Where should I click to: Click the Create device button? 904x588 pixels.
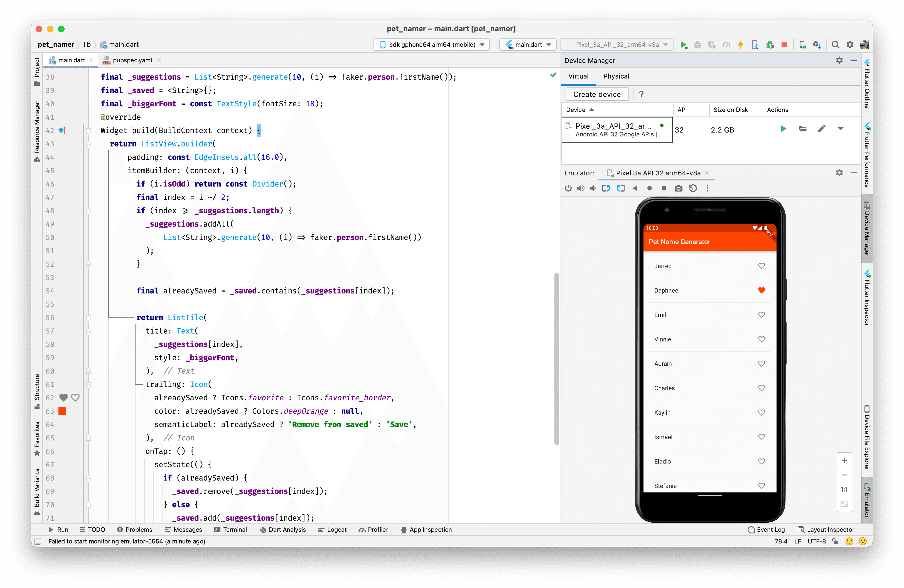pyautogui.click(x=596, y=94)
